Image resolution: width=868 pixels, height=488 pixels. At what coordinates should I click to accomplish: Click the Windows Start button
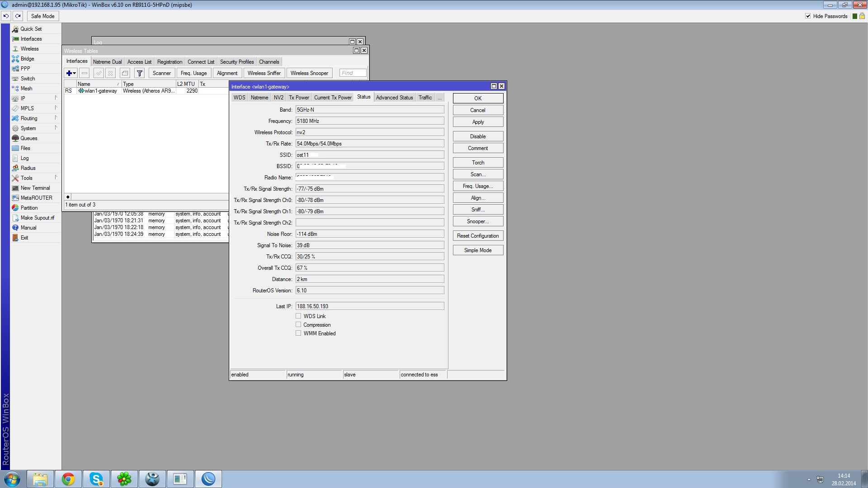click(x=12, y=479)
